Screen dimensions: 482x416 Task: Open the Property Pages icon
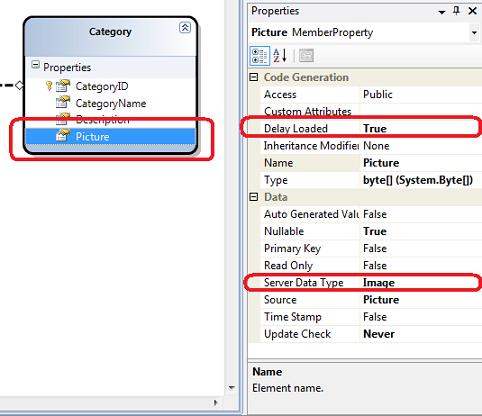click(x=306, y=56)
